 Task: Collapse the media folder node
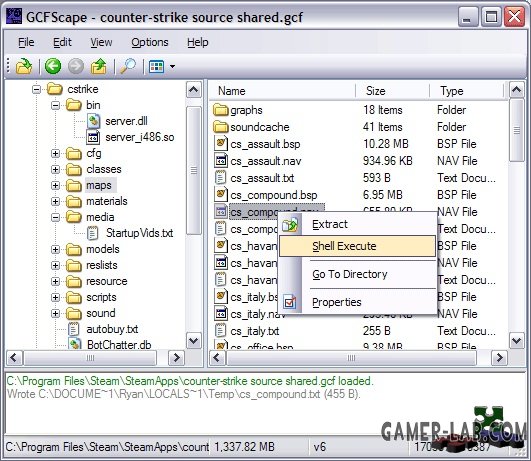pyautogui.click(x=56, y=217)
